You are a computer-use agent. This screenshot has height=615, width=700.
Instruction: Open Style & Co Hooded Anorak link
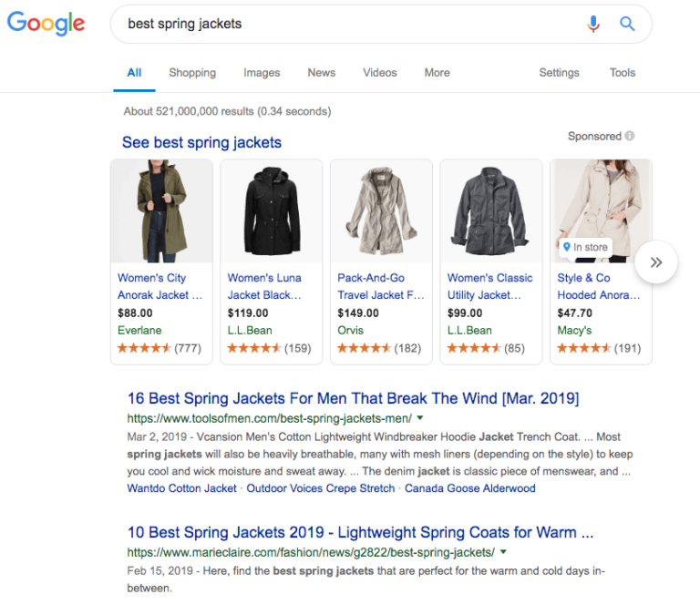point(599,286)
